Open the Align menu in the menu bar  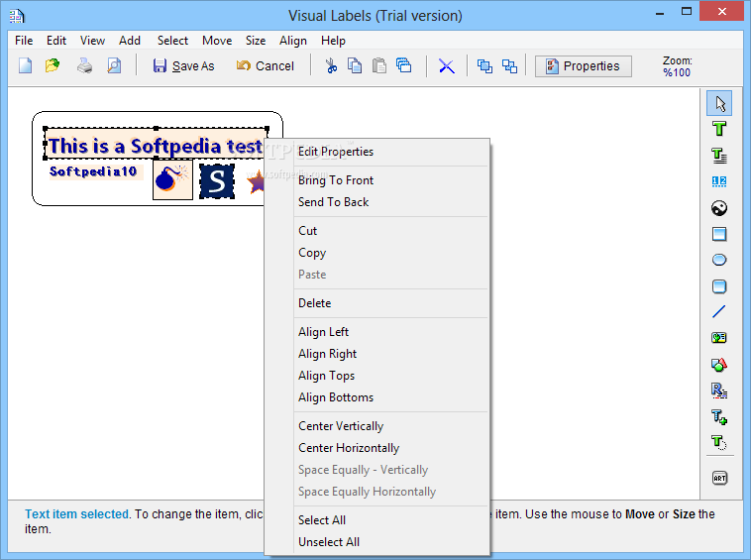(x=292, y=41)
